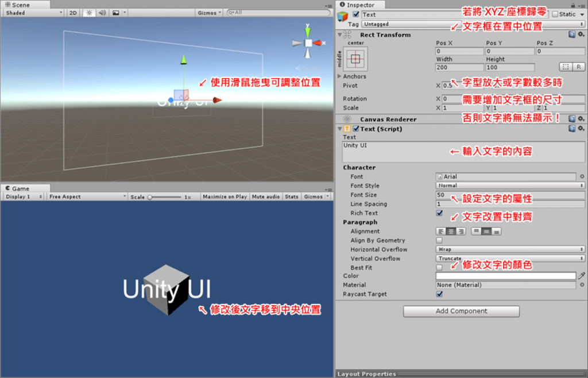The image size is (588, 378).
Task: Open Font object picker circle
Action: pyautogui.click(x=582, y=176)
